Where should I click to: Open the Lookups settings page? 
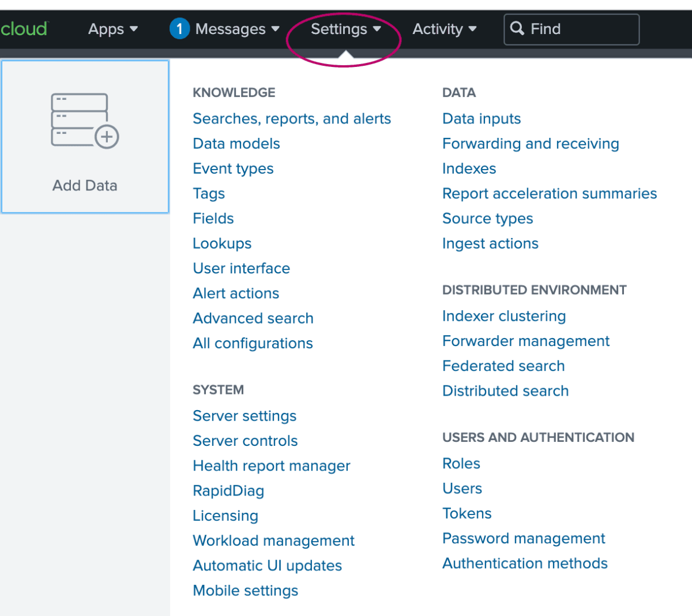[222, 243]
